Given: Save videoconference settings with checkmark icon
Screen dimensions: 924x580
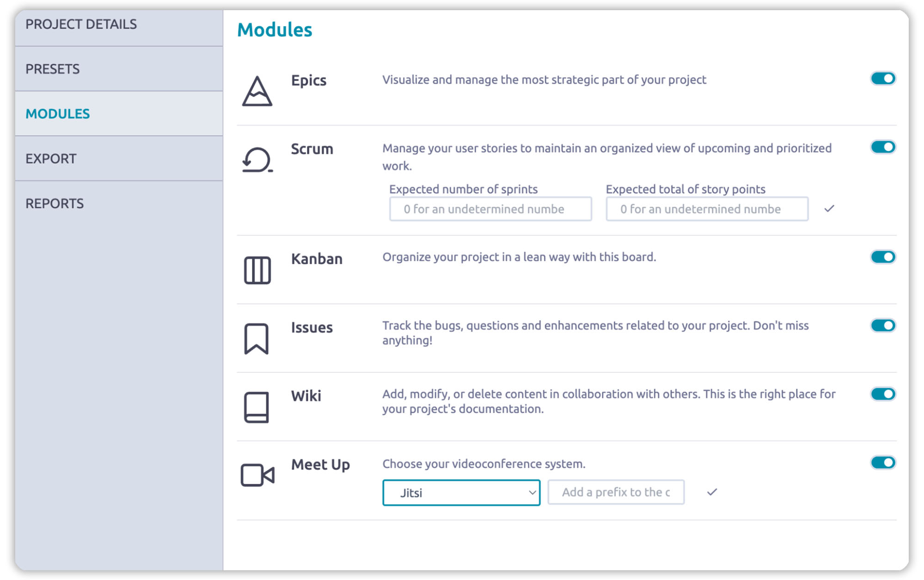Looking at the screenshot, I should [x=712, y=492].
